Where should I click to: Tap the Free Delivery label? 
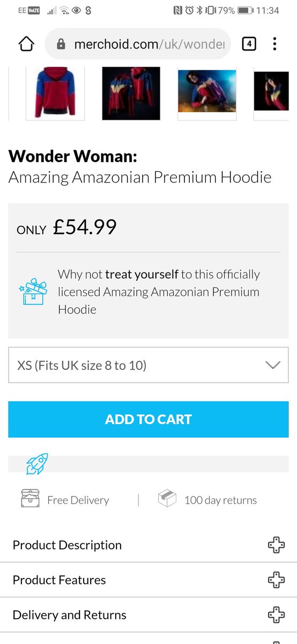pyautogui.click(x=78, y=500)
